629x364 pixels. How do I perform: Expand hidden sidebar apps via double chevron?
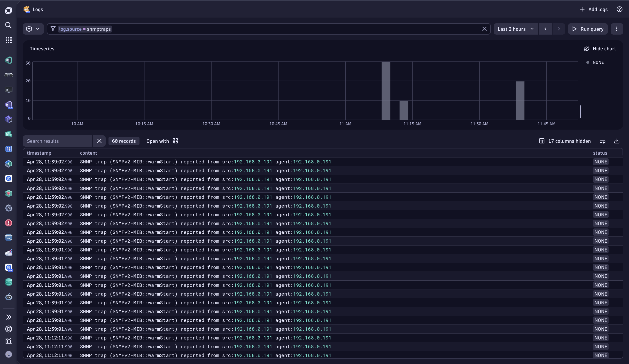pyautogui.click(x=9, y=317)
